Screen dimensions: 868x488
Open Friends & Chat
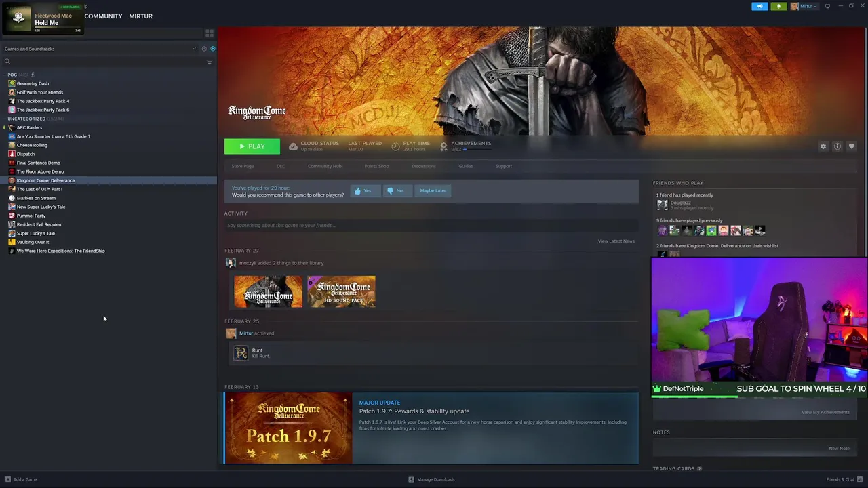coord(843,479)
